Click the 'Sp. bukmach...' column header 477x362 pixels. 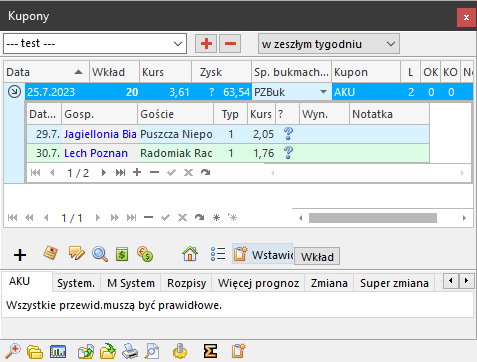291,72
